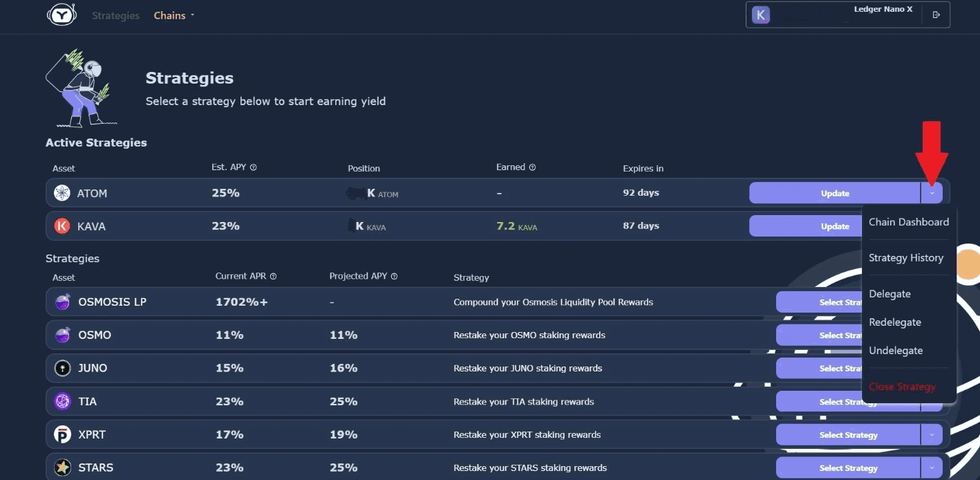Image resolution: width=980 pixels, height=480 pixels.
Task: Click the 19% projected APY for XPRT
Action: [343, 434]
